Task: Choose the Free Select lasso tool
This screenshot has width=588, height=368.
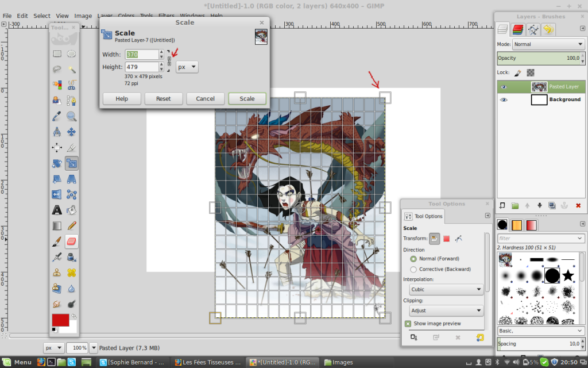Action: pos(57,70)
